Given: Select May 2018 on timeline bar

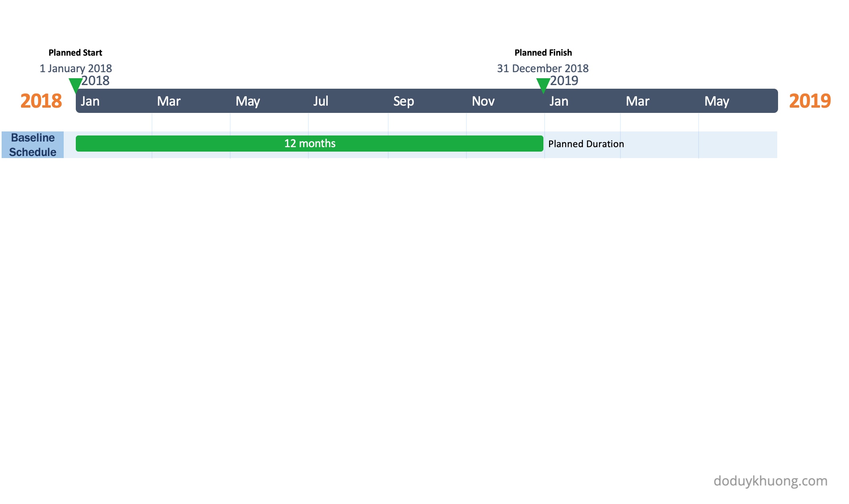Looking at the screenshot, I should tap(248, 101).
